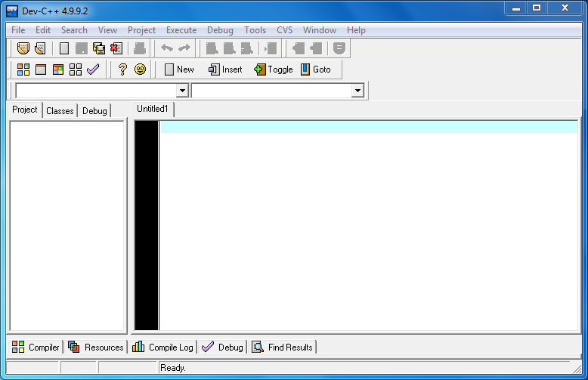Select the Untitled1 editor tab
This screenshot has width=588, height=380.
[x=152, y=109]
